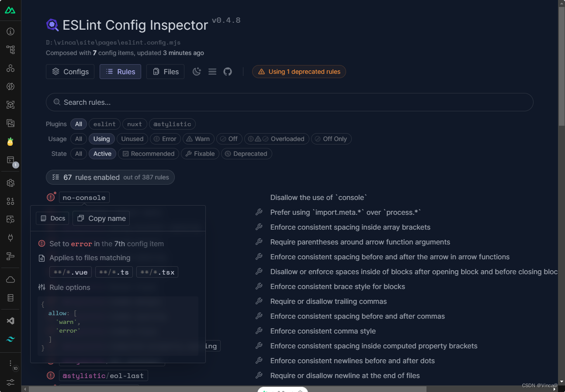Filter plugins by @stylistic
This screenshot has width=565, height=392.
(x=172, y=124)
